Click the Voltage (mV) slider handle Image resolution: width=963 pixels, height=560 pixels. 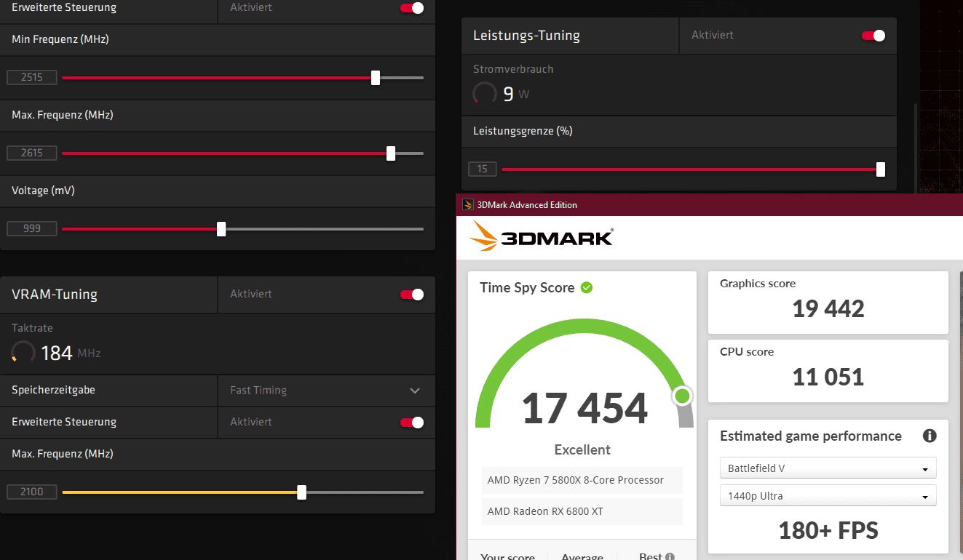coord(221,229)
